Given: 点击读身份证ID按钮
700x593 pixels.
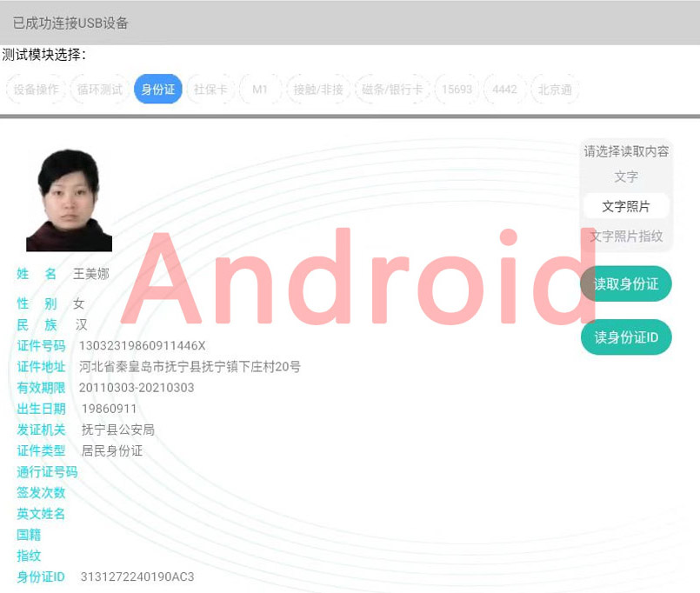Looking at the screenshot, I should click(x=625, y=337).
